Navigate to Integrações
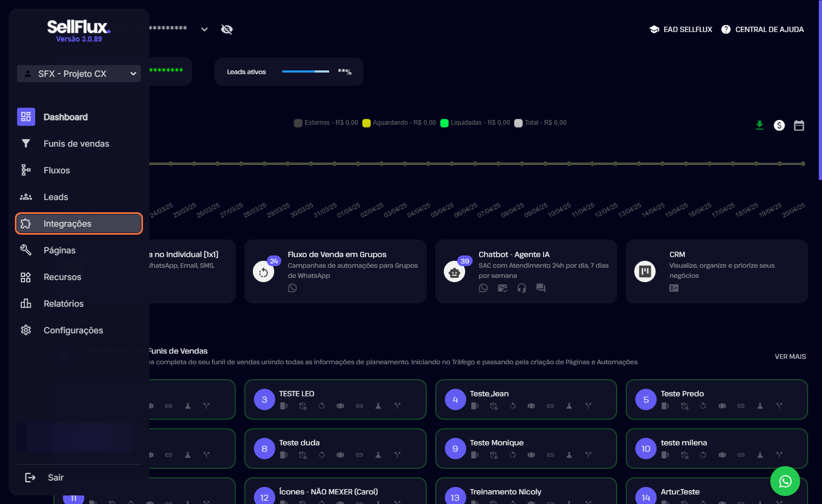Screen dimensions: 822x504 (79, 223)
